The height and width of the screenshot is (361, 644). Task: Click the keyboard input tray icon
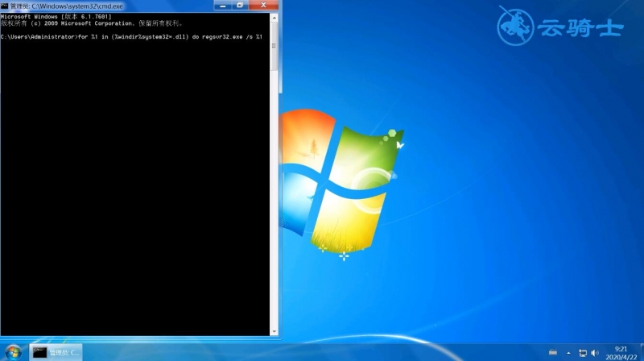(x=553, y=352)
